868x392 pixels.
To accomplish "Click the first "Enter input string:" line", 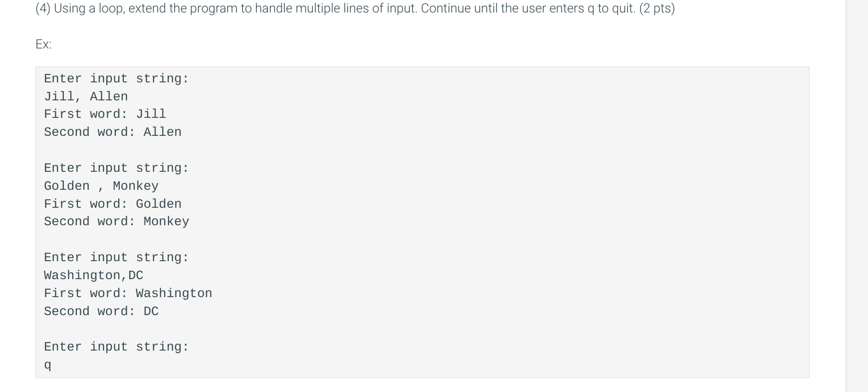I will [116, 78].
